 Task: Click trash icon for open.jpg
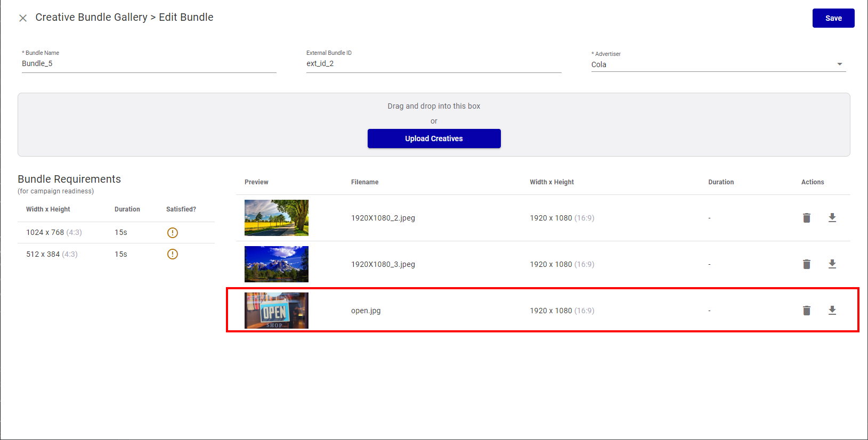807,311
